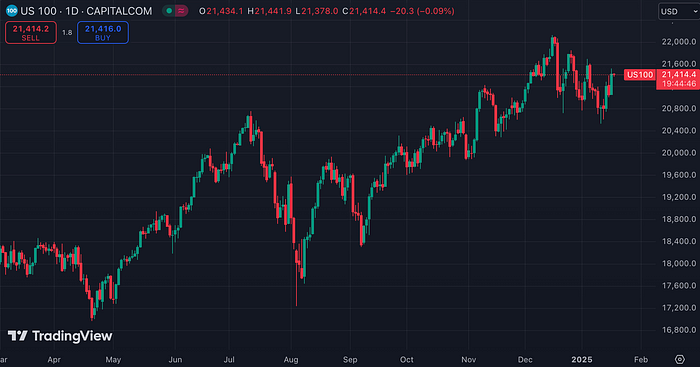The image size is (700, 367).
Task: Click the Jul label on the time axis
Action: click(229, 359)
